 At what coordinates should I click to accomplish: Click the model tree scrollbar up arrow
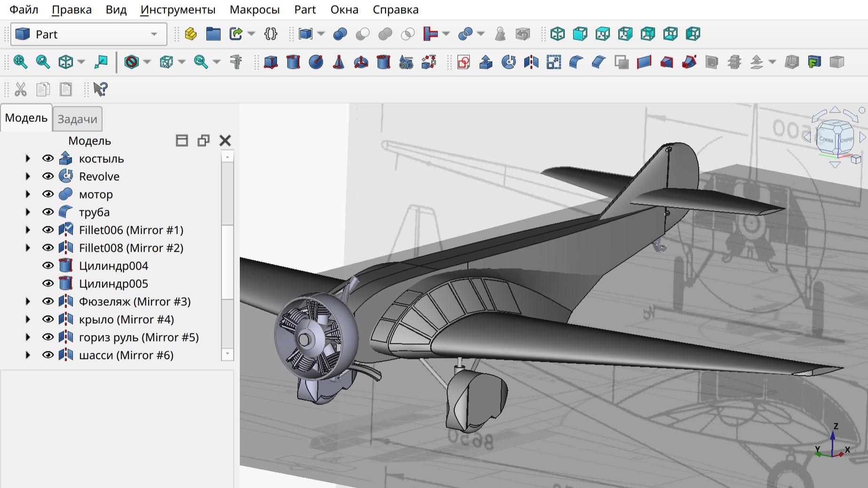(x=228, y=157)
